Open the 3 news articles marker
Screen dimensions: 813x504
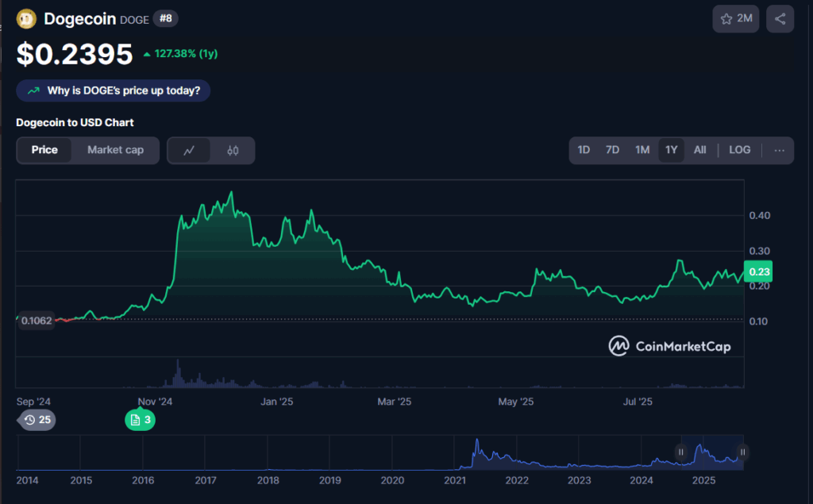coord(140,420)
